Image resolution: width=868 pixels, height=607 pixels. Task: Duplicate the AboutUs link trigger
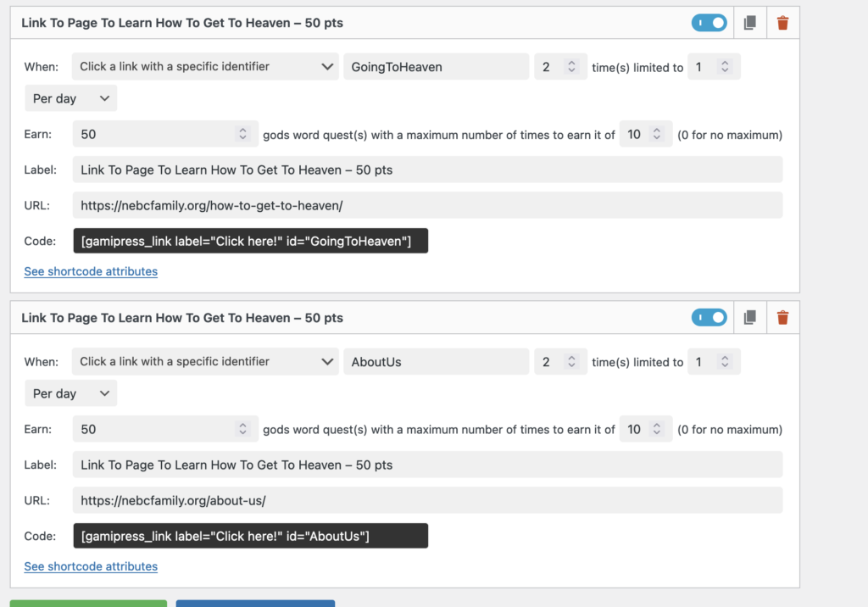[x=749, y=317]
